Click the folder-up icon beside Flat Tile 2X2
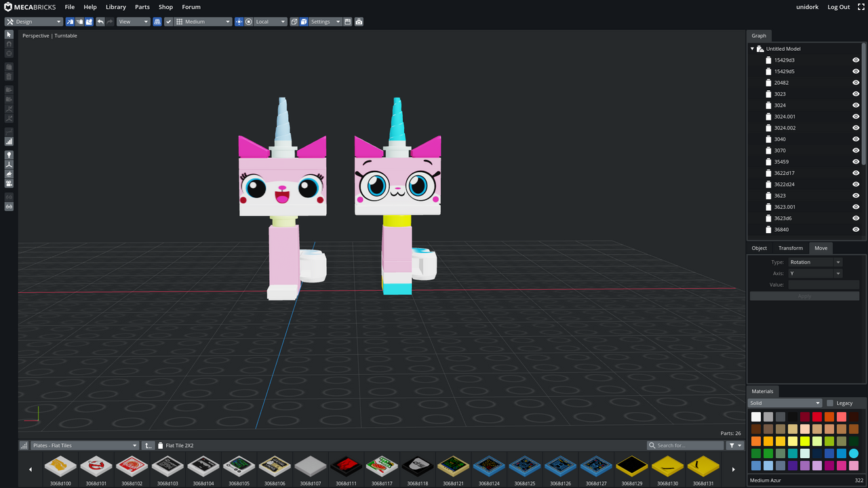 click(149, 445)
